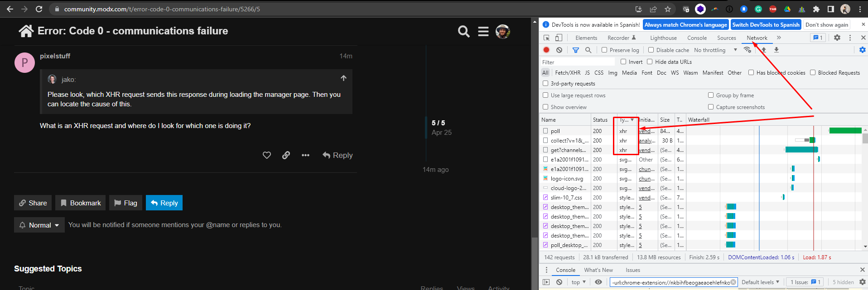This screenshot has width=868, height=290.
Task: Toggle the device toolbar icon
Action: pyautogui.click(x=559, y=38)
